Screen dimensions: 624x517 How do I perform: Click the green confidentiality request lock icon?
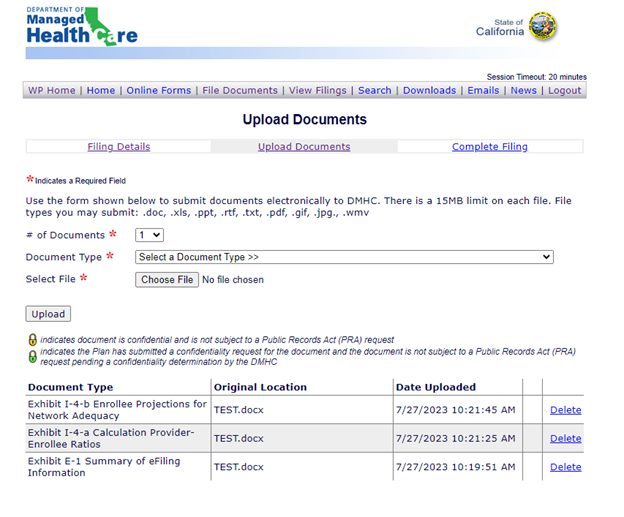(31, 355)
